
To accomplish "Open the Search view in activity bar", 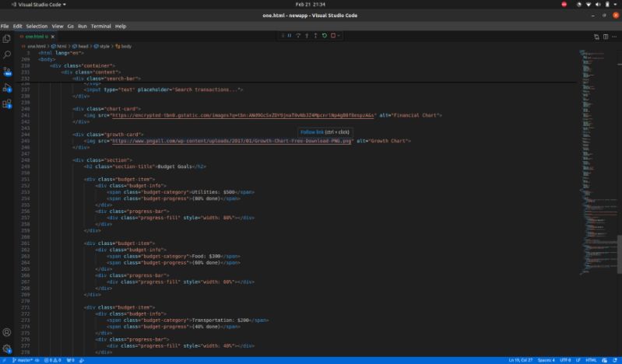I will point(7,54).
